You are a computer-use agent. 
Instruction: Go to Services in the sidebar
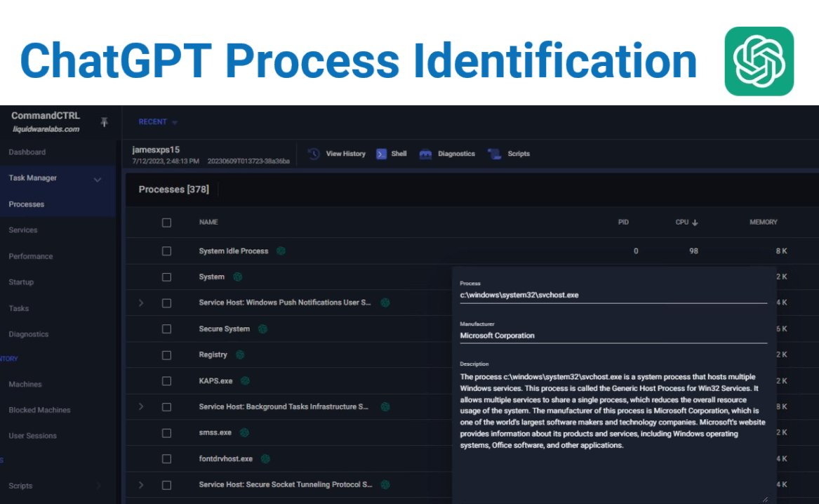tap(23, 230)
